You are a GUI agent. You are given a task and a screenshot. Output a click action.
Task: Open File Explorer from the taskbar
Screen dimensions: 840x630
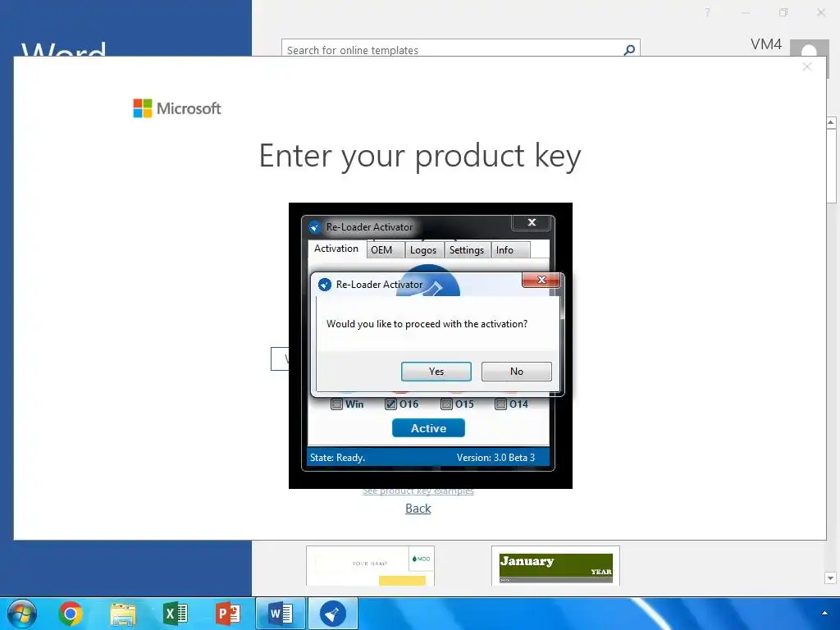point(123,614)
